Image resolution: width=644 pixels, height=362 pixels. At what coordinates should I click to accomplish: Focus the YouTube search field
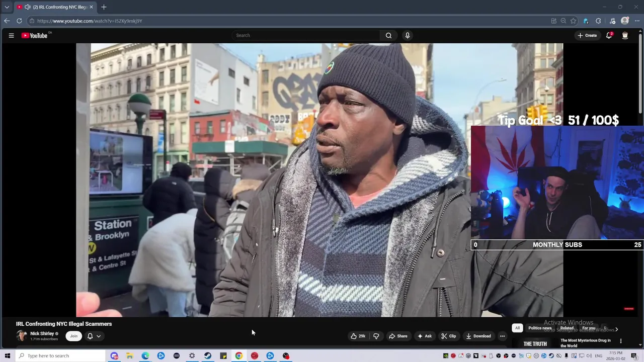pyautogui.click(x=306, y=35)
